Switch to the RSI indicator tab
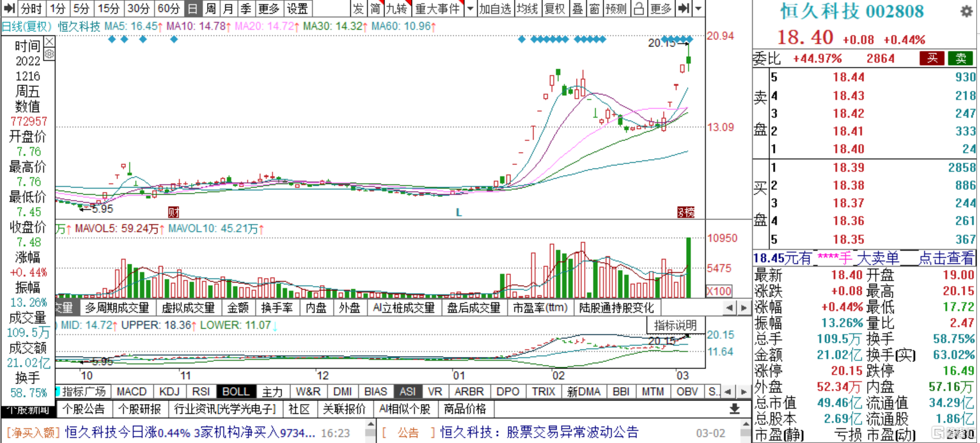Viewport: 980px width, 443px height. click(x=201, y=392)
